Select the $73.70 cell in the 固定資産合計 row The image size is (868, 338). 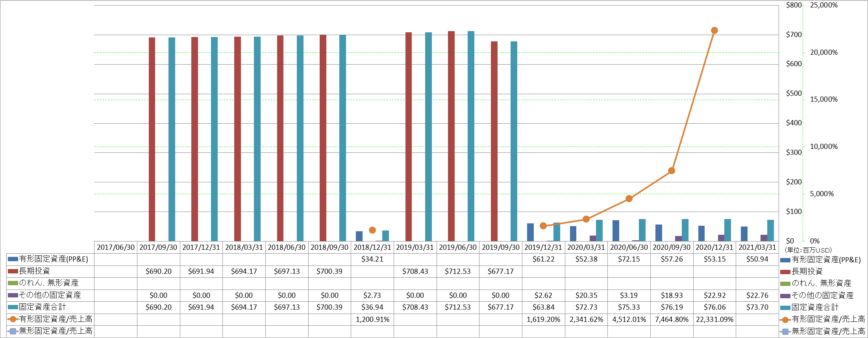pos(757,307)
